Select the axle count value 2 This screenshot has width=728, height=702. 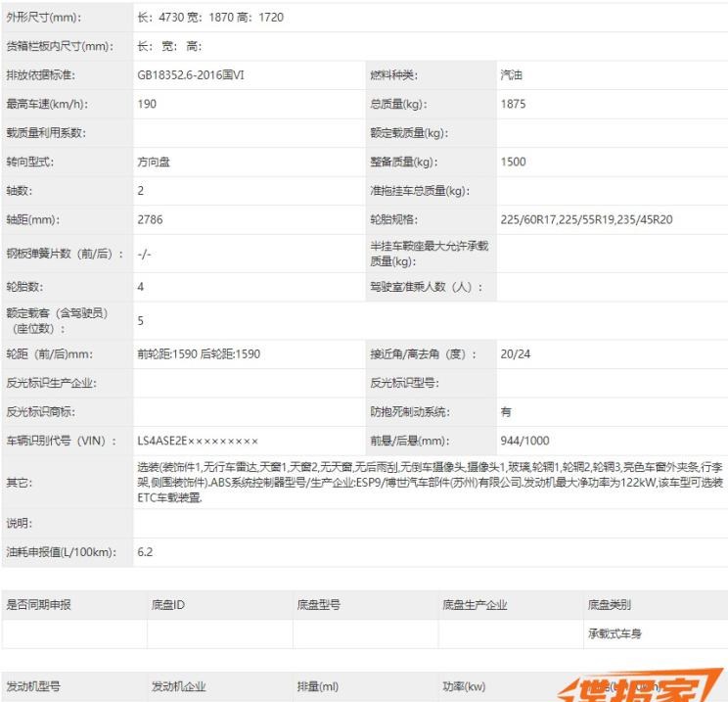(140, 191)
